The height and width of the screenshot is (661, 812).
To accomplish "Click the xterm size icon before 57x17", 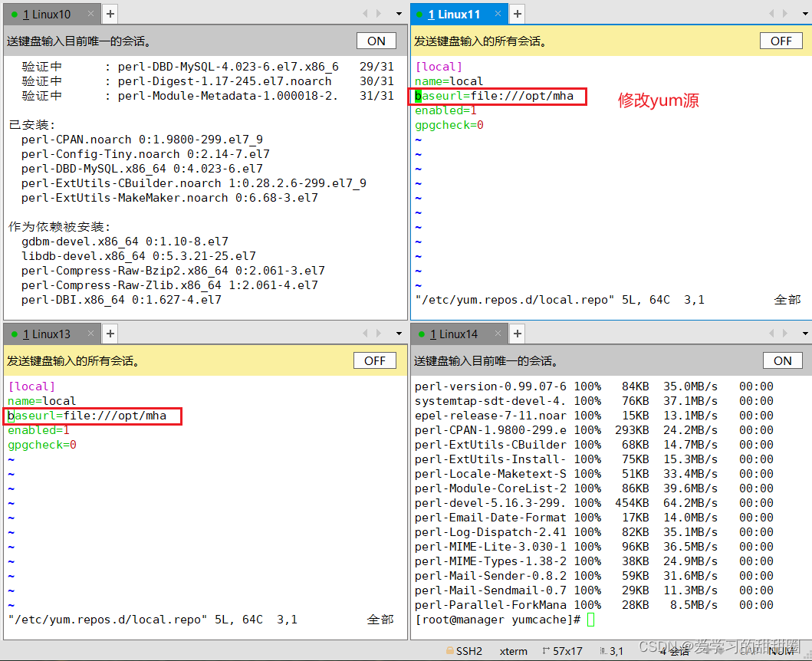I will (546, 650).
